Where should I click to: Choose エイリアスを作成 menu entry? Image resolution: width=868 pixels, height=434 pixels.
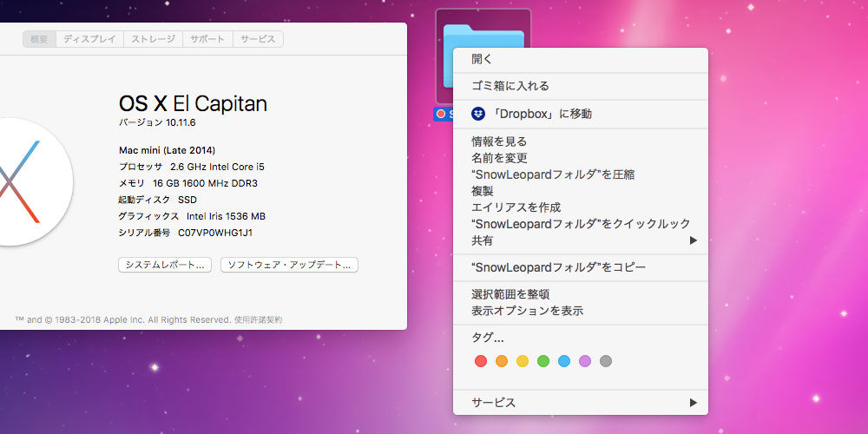pyautogui.click(x=580, y=207)
